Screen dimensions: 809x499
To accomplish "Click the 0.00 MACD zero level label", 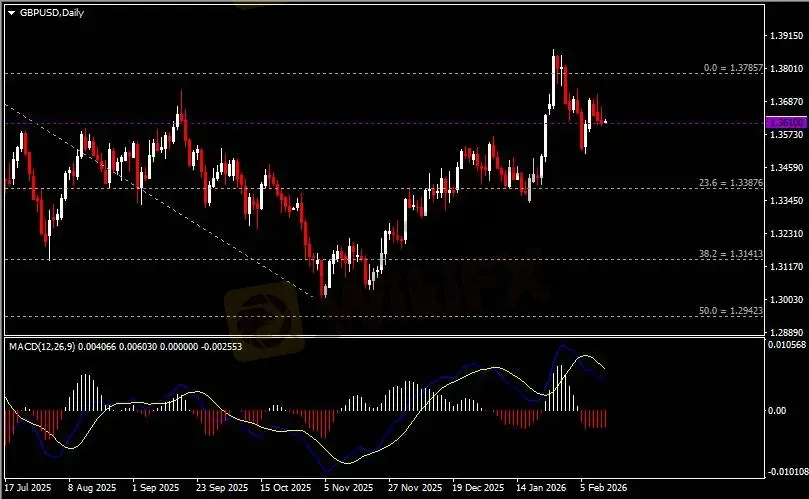I will coord(777,411).
